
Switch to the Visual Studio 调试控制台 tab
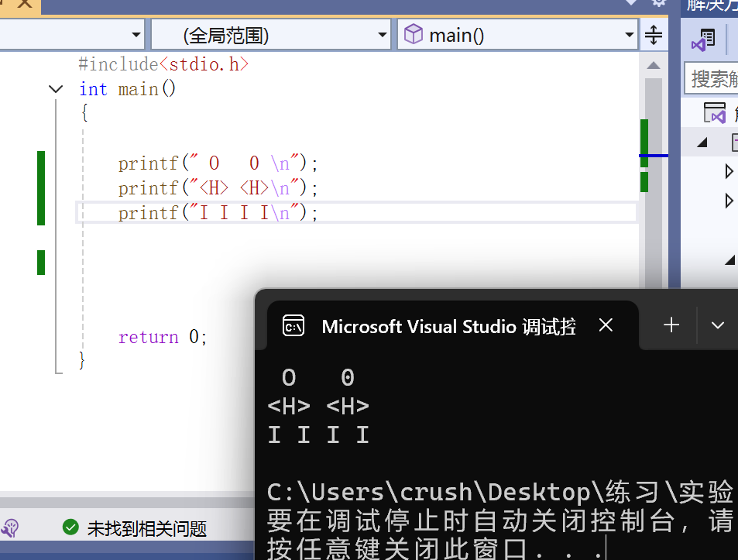pos(448,326)
